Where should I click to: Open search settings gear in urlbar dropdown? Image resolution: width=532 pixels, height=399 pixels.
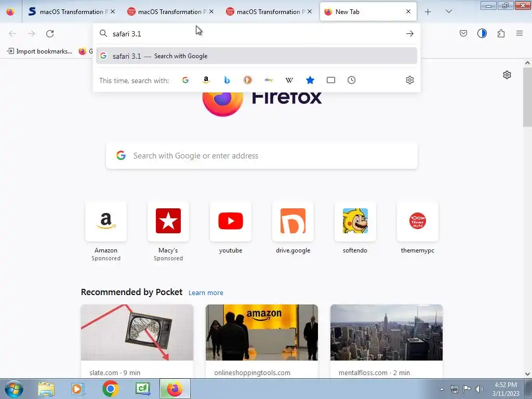(410, 80)
